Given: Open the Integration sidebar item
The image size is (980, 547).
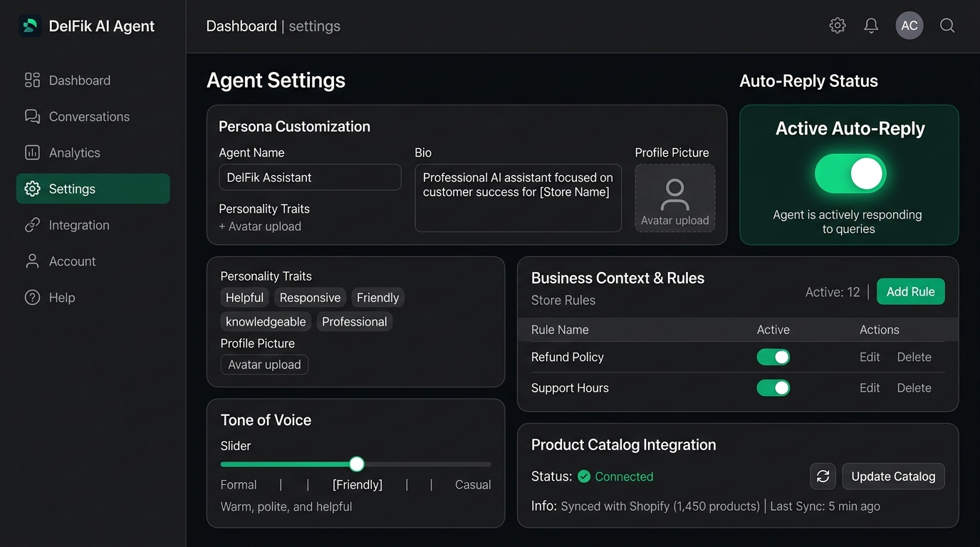Looking at the screenshot, I should 93,225.
